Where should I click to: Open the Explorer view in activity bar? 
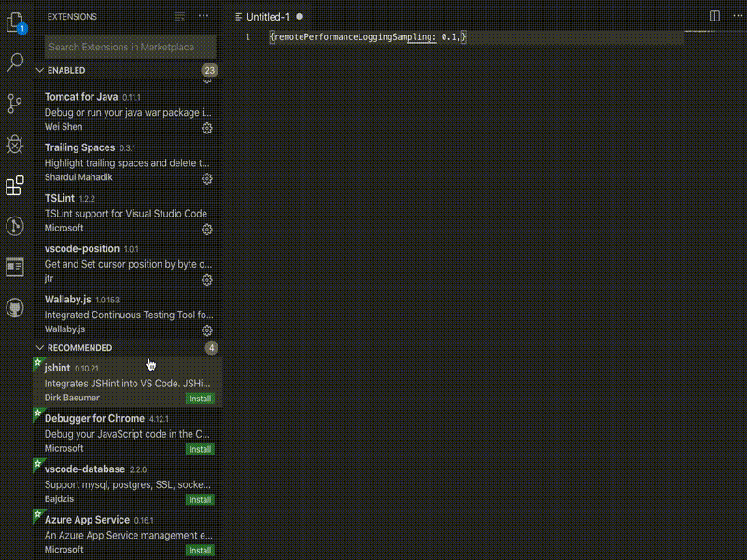pyautogui.click(x=15, y=21)
